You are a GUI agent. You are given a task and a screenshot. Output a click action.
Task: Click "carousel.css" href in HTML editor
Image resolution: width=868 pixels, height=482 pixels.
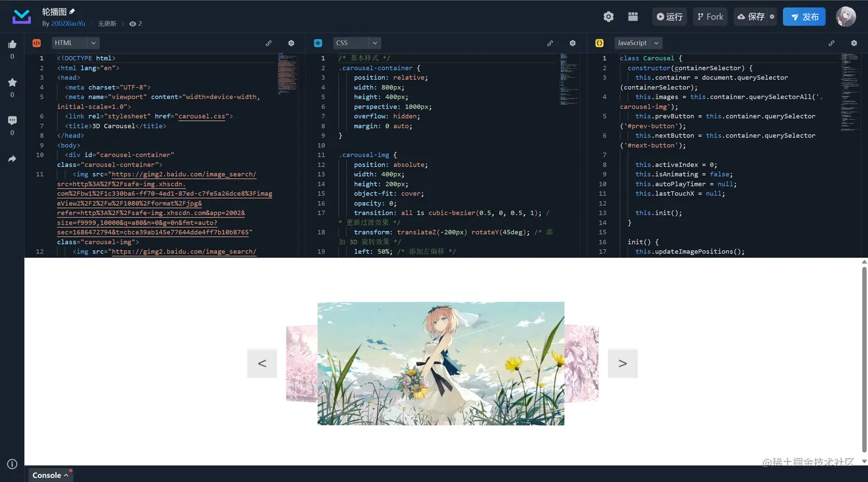pyautogui.click(x=201, y=116)
